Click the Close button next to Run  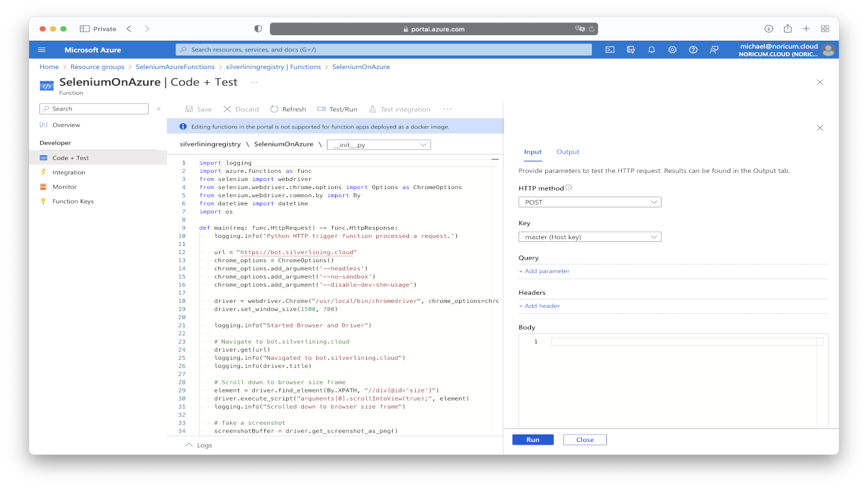coord(585,440)
